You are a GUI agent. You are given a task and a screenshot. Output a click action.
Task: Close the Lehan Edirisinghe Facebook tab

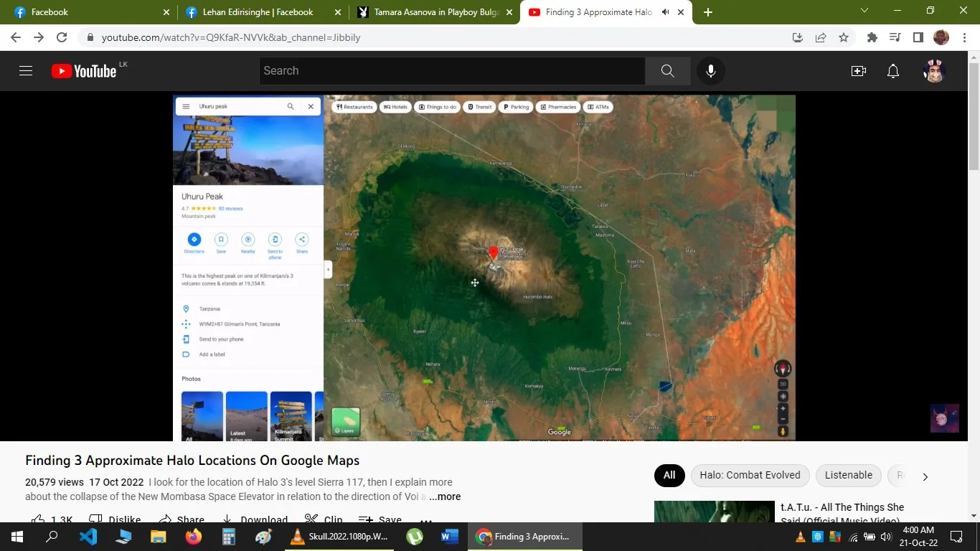pos(336,12)
